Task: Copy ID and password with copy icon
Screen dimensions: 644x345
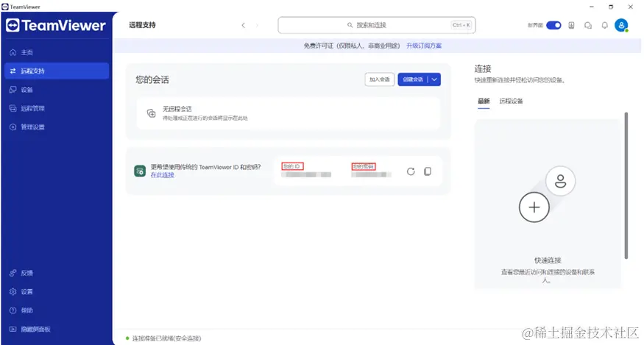Action: pos(428,171)
